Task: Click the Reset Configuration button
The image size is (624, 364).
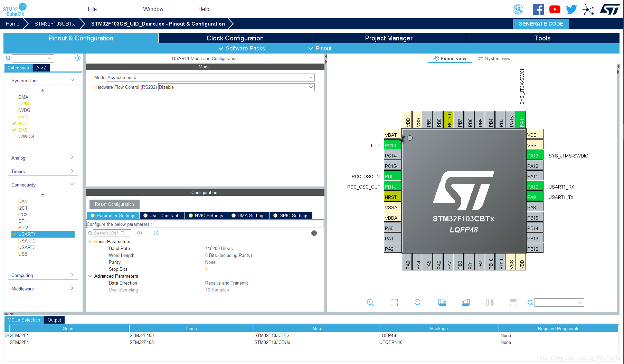Action: pyautogui.click(x=114, y=204)
